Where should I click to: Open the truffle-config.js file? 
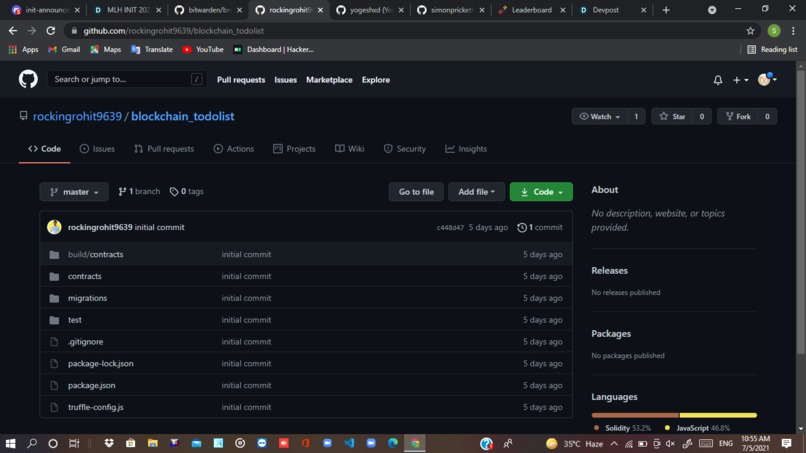pos(96,407)
